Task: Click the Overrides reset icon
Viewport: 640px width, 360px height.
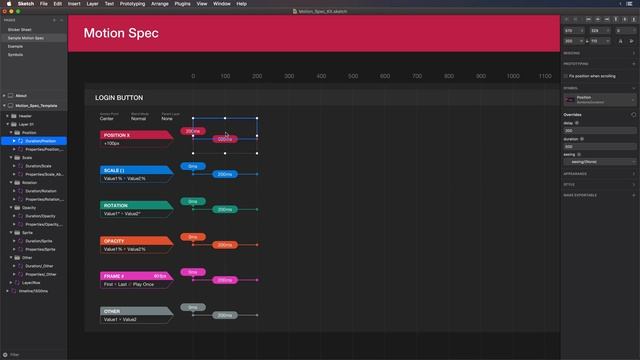Action: click(x=633, y=115)
